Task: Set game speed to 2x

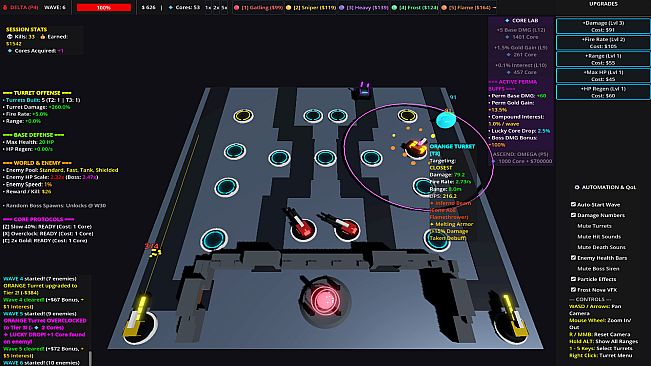Action: pyautogui.click(x=216, y=7)
